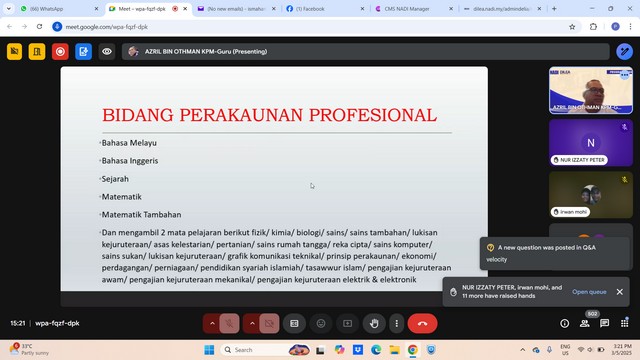Leave call with red hangup button
The width and height of the screenshot is (640, 360).
(x=422, y=324)
